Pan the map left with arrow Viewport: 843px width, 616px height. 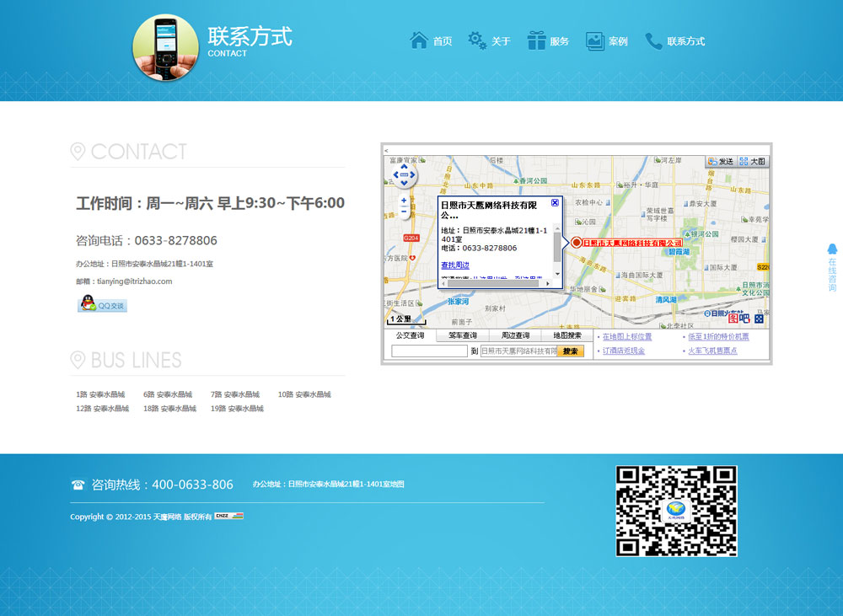coord(396,174)
